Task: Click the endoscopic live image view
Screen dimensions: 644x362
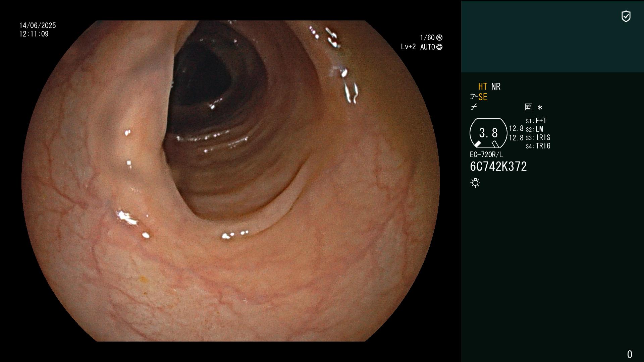Action: 231,181
